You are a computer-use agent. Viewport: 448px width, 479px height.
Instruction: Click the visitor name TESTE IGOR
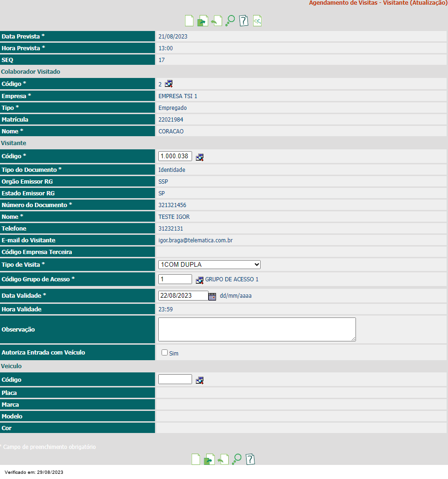coord(174,217)
